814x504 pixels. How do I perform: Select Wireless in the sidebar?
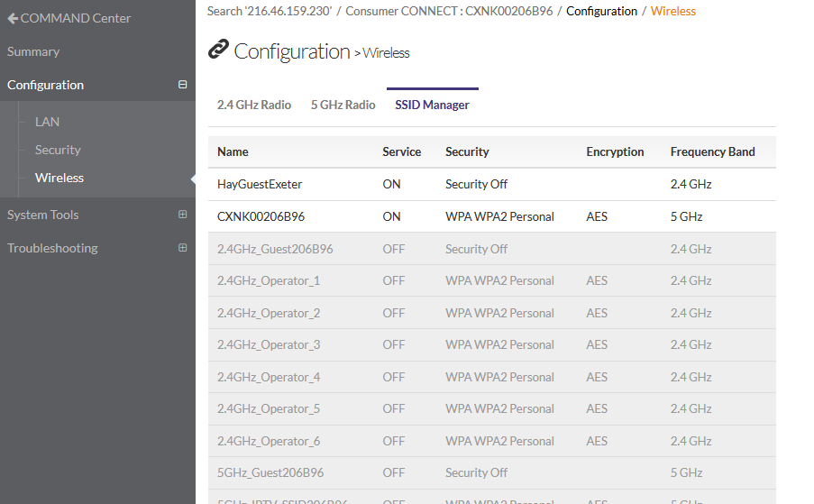[x=59, y=178]
